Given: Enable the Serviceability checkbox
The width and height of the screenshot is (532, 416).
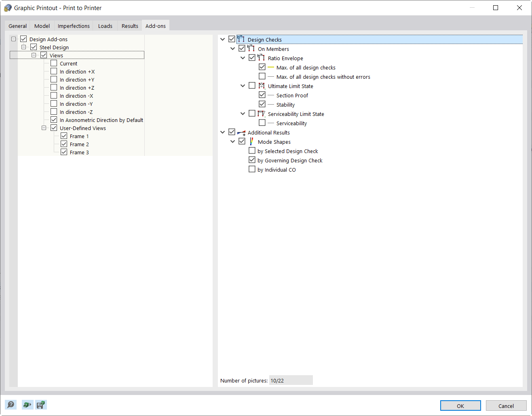Looking at the screenshot, I should (262, 123).
